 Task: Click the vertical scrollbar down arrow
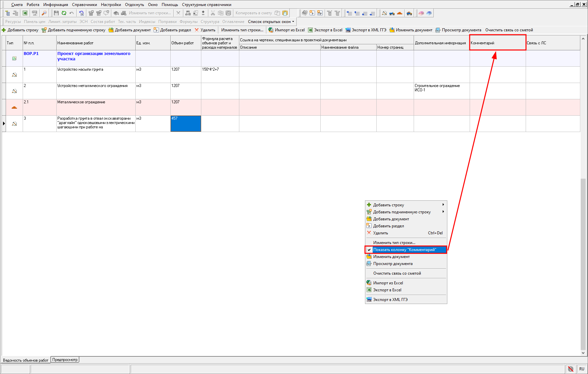coord(583,353)
